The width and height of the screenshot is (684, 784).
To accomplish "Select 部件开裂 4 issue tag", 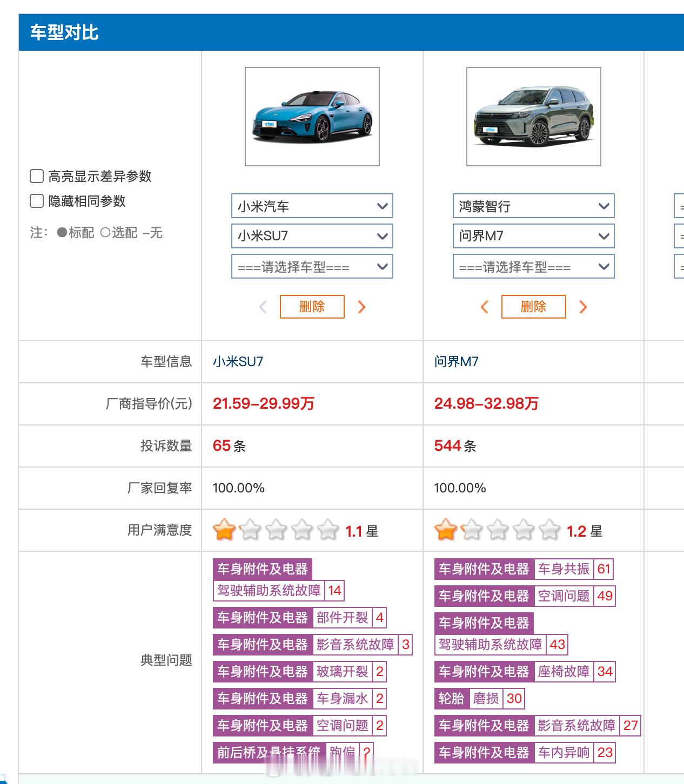I will tap(300, 617).
